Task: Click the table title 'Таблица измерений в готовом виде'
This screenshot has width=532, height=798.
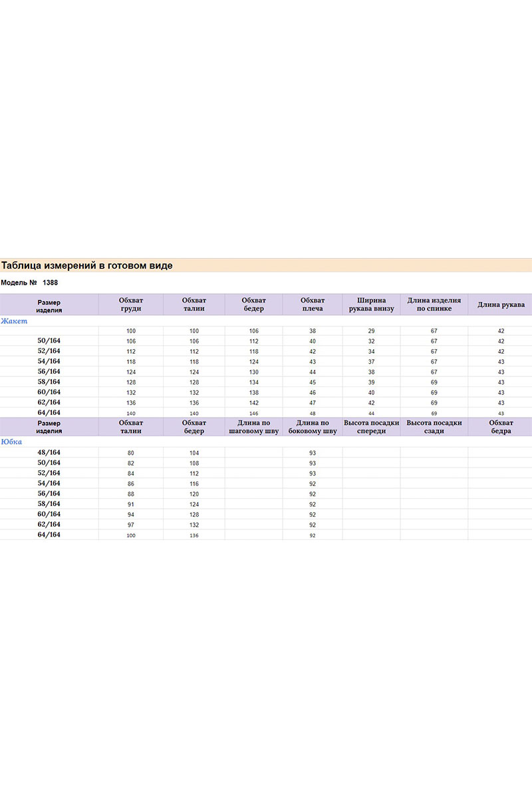Action: click(x=87, y=265)
